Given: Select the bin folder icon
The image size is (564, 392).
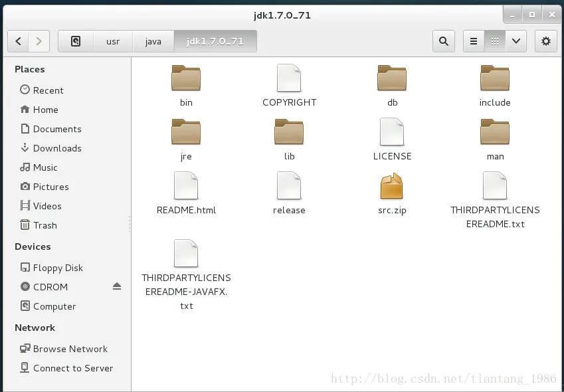Looking at the screenshot, I should [186, 78].
